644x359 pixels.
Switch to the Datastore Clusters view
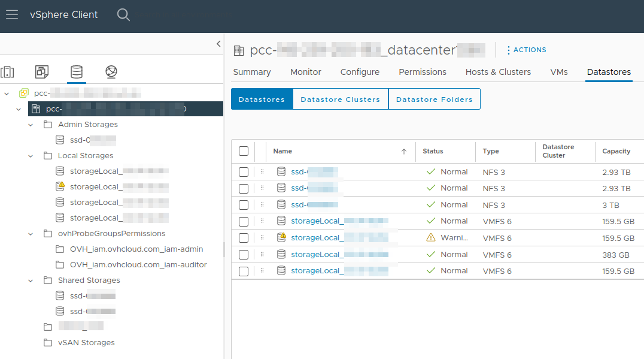pyautogui.click(x=340, y=99)
